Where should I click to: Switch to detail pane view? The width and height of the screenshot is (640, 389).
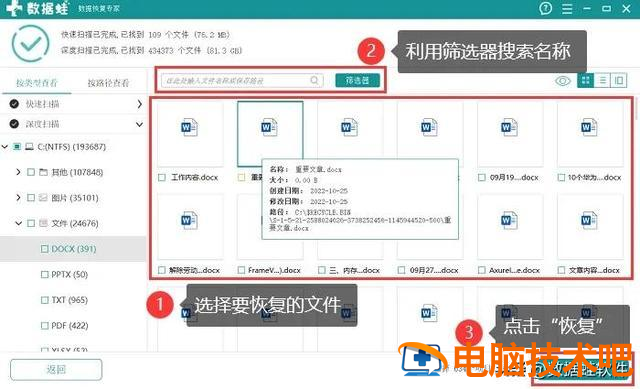[x=619, y=80]
